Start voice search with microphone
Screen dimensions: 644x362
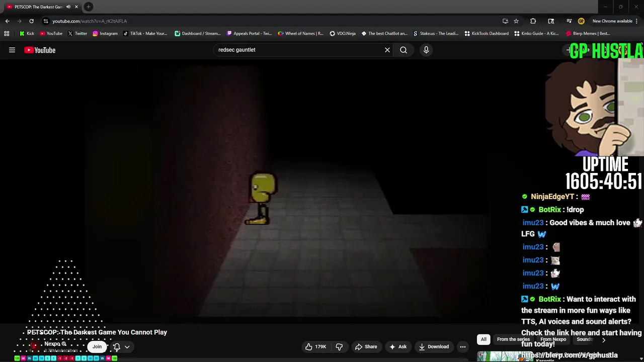[x=426, y=50]
